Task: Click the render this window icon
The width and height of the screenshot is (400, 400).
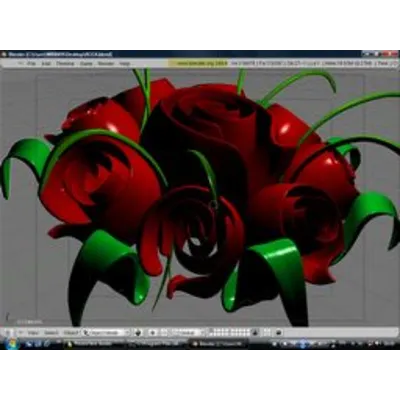Action: pyautogui.click(x=279, y=332)
